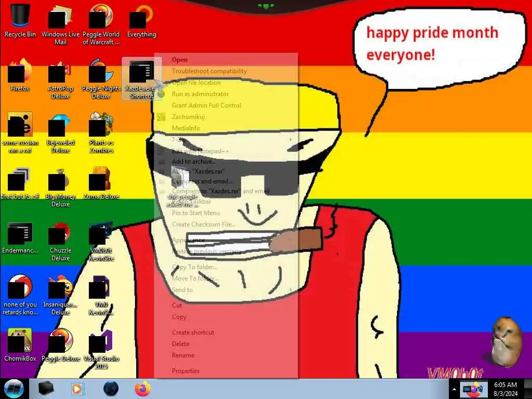This screenshot has height=399, width=532.
Task: Select the Everything search desktop icon
Action: [x=141, y=20]
